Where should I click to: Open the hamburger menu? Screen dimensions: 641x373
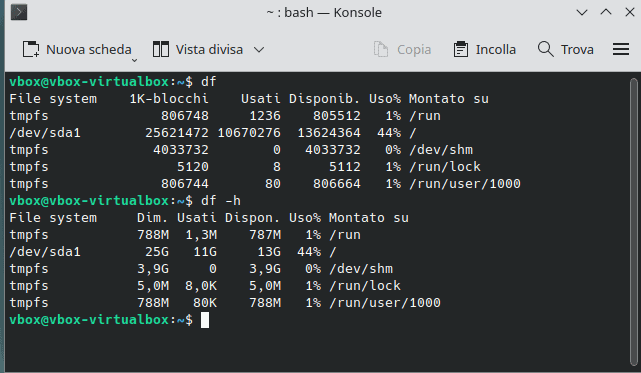coord(621,49)
